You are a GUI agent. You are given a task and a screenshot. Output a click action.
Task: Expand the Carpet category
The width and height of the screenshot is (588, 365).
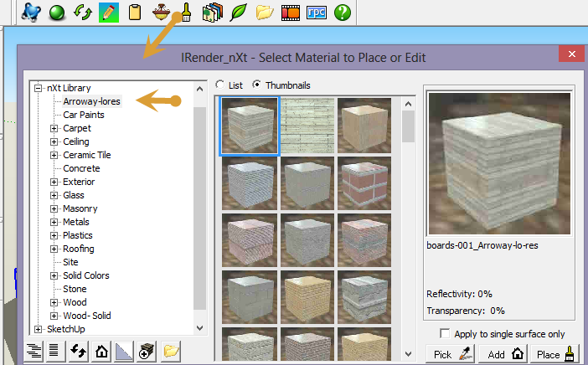pyautogui.click(x=54, y=129)
